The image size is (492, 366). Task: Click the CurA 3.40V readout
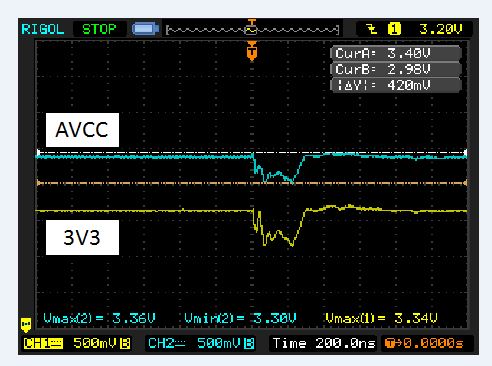[396, 53]
